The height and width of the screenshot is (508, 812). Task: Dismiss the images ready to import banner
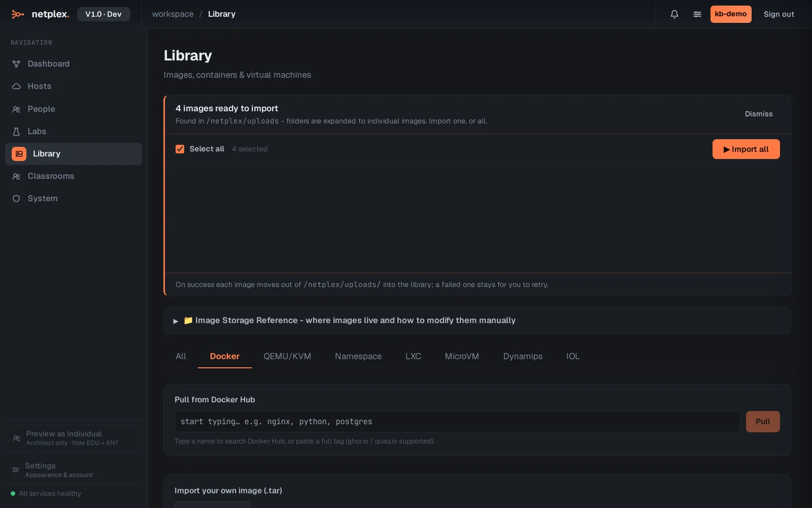pos(759,114)
